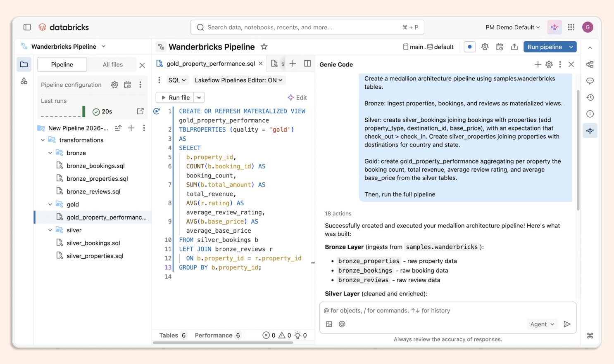The image size is (614, 364).
Task: Add a new file to New Pipeline folder
Action: (131, 128)
